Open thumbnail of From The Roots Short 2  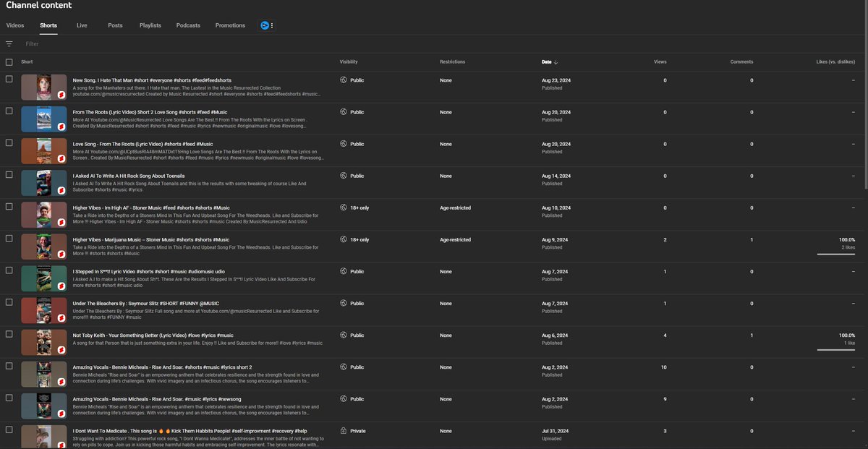[44, 119]
